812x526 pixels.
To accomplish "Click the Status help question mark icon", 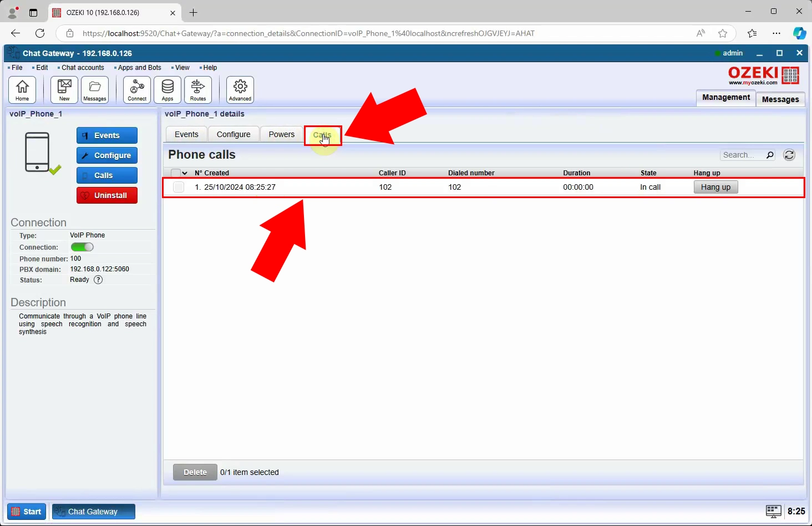I will [x=98, y=280].
